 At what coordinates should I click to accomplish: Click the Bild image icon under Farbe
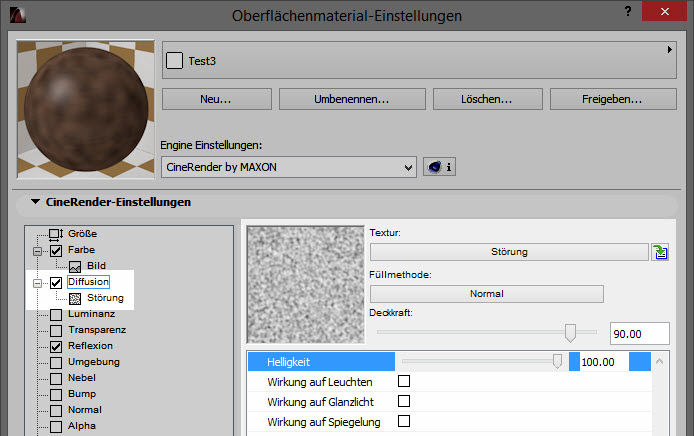[75, 266]
